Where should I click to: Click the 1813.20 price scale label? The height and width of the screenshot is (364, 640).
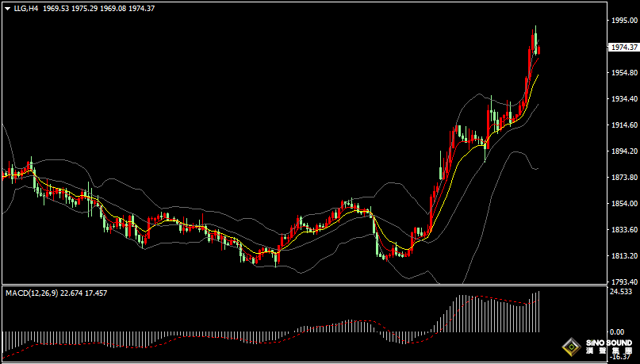point(623,256)
